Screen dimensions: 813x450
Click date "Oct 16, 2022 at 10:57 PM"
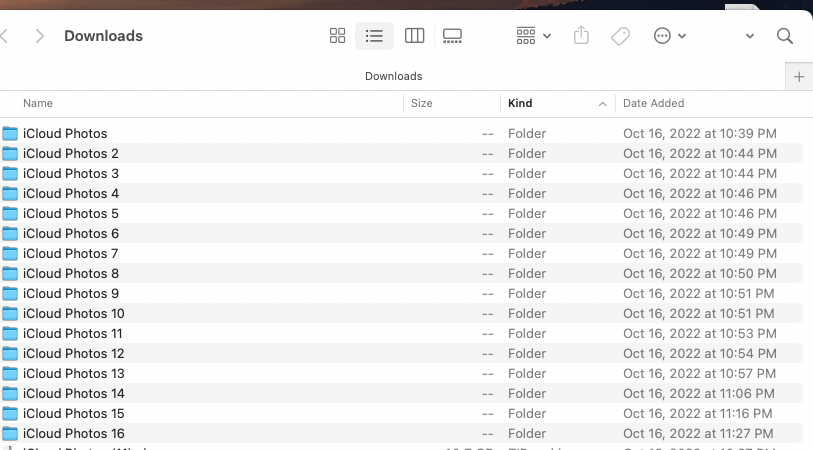click(699, 373)
